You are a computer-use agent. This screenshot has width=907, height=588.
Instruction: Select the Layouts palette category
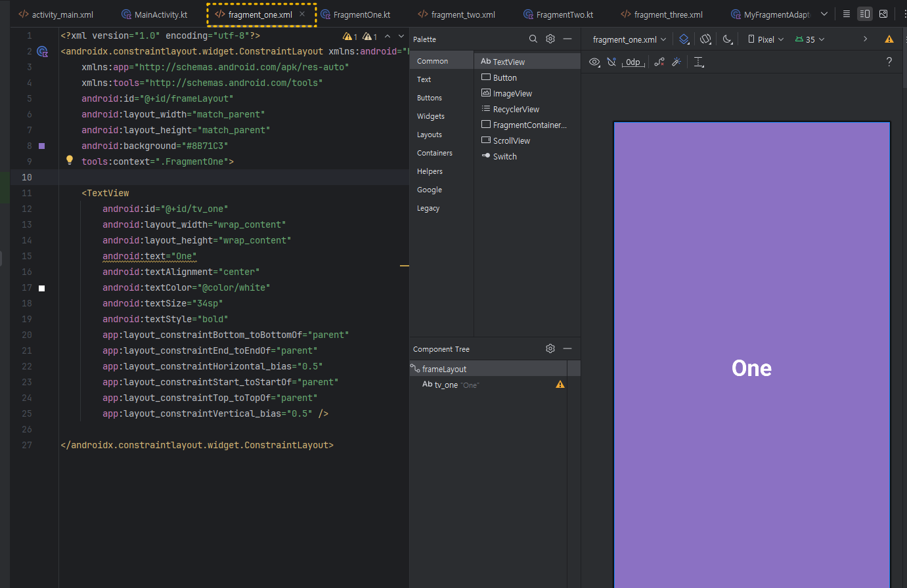pos(441,135)
